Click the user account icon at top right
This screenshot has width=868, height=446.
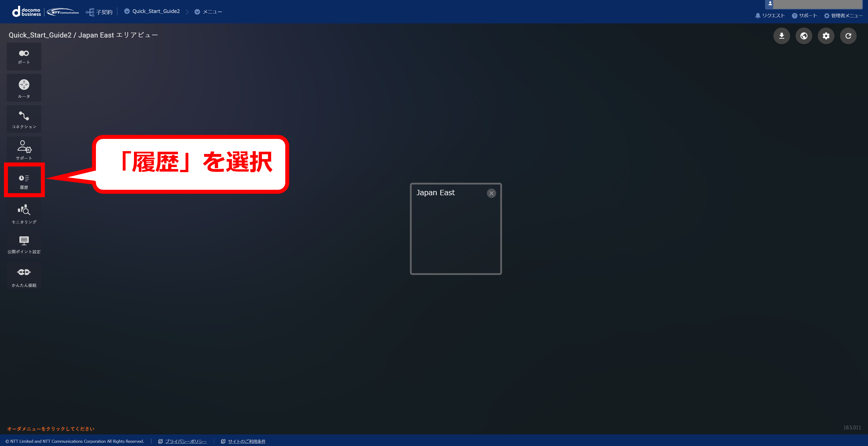[x=770, y=4]
